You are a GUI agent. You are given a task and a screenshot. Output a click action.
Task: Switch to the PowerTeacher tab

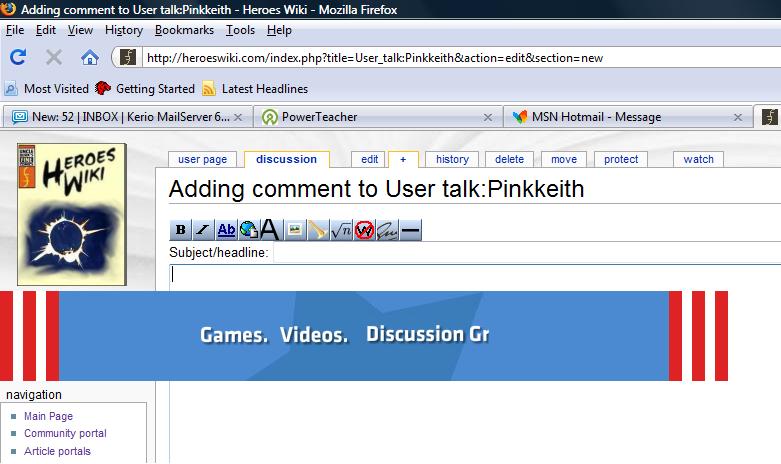(319, 117)
